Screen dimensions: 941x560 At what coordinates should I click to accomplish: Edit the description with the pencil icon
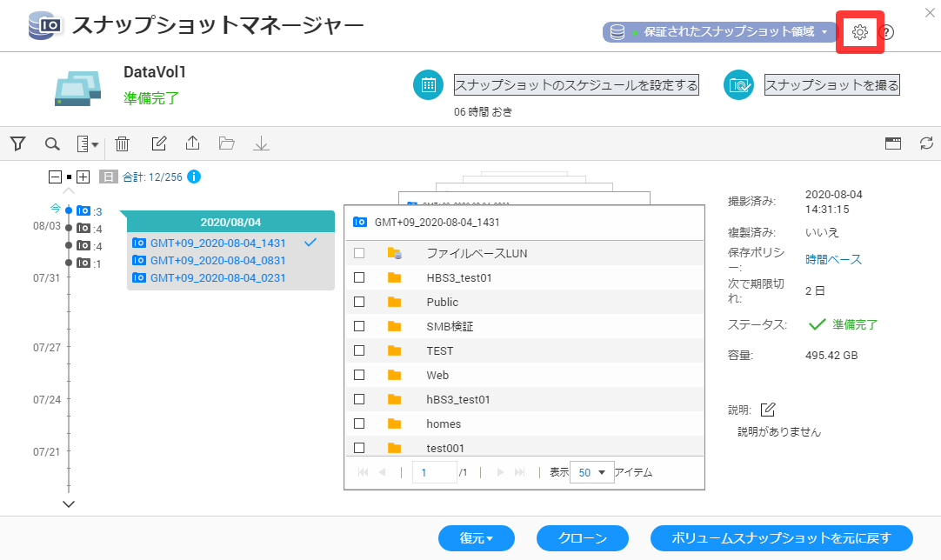click(x=768, y=410)
